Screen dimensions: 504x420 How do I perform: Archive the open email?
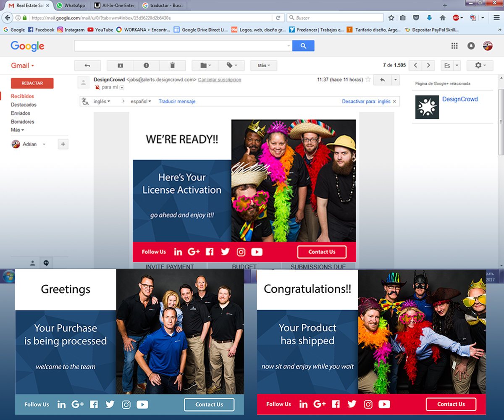pyautogui.click(x=120, y=66)
